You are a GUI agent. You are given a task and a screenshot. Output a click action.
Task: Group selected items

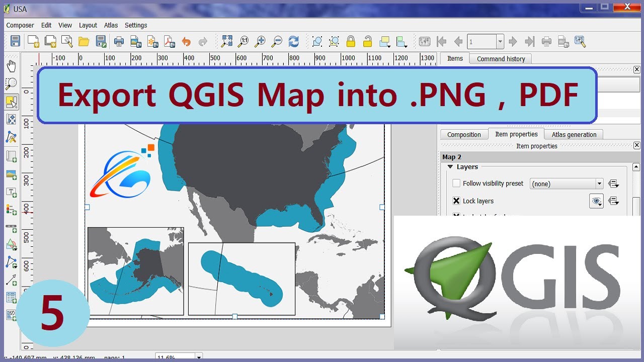click(317, 41)
